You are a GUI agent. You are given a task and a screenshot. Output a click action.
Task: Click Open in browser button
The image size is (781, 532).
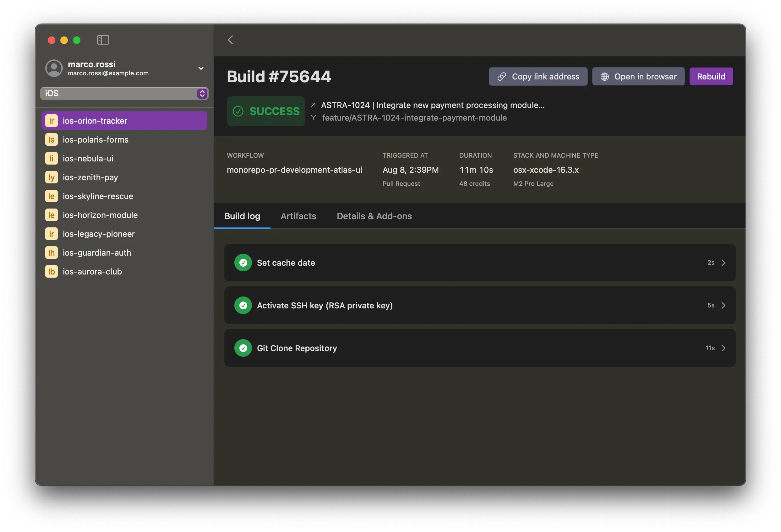(638, 77)
